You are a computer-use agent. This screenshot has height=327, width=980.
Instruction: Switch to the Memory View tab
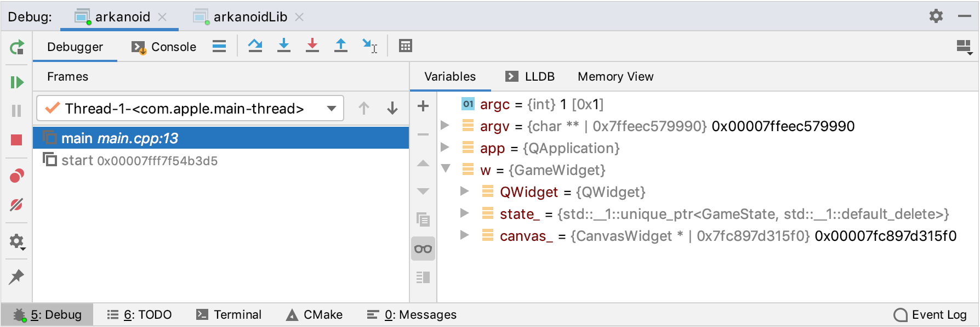point(615,77)
